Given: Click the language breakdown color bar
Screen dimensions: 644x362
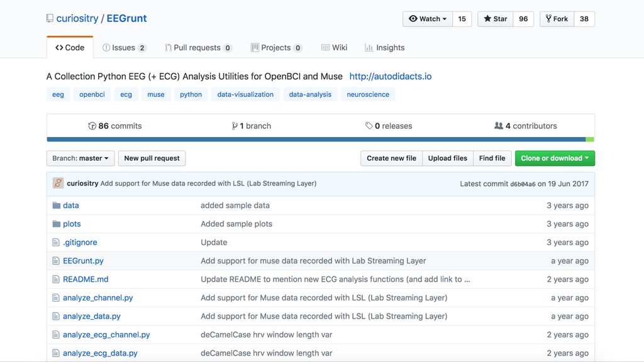Looking at the screenshot, I should tap(314, 140).
